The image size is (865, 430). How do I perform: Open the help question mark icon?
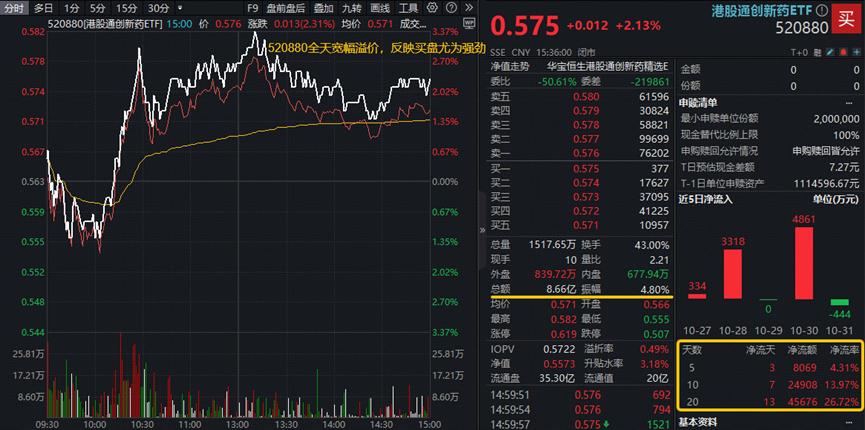click(x=451, y=8)
